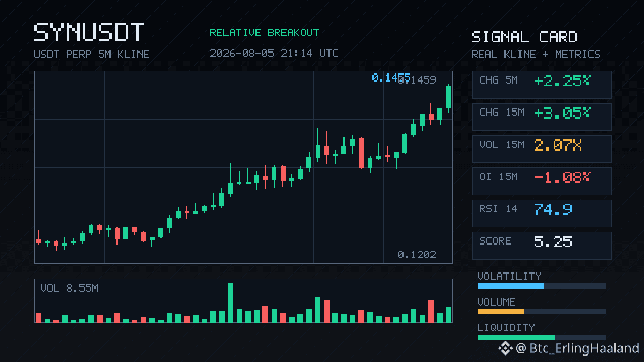Screen dimensions: 644x362
Task: Click the timestamp 2026-08-05 21:14 UTC
Action: [274, 53]
